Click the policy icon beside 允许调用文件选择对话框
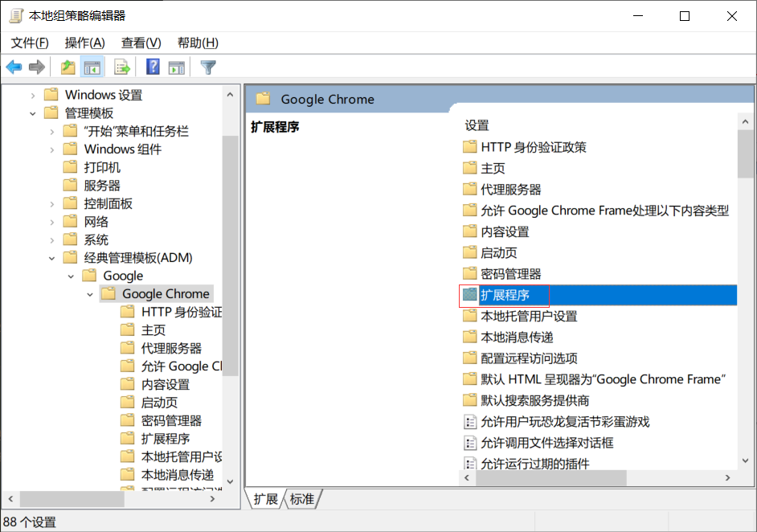 click(x=470, y=443)
